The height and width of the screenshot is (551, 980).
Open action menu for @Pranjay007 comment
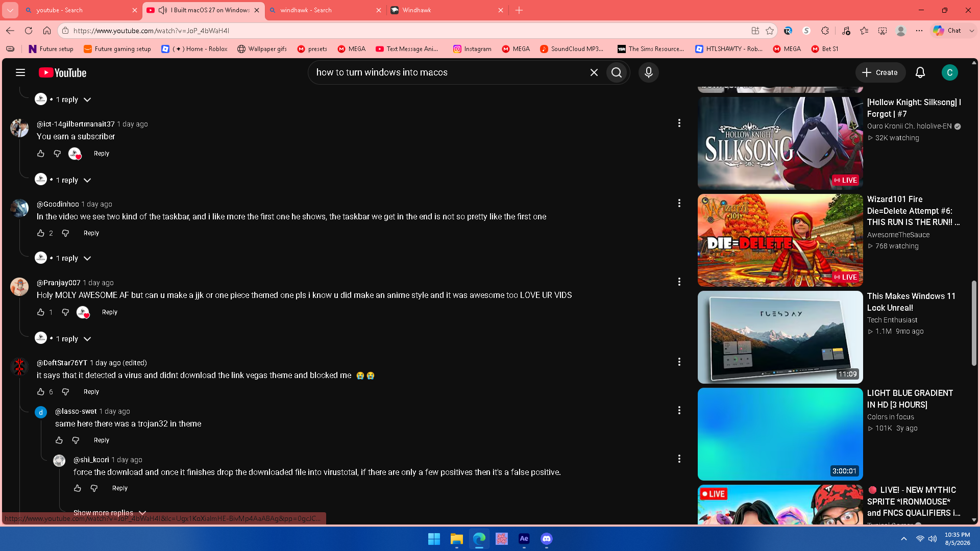pos(679,282)
